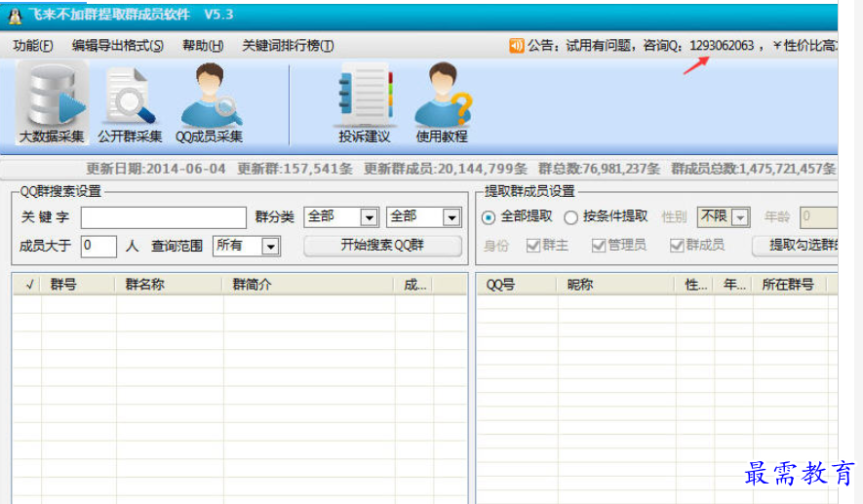Toggle the 管理员 checkbox
863x504 pixels.
pos(599,246)
